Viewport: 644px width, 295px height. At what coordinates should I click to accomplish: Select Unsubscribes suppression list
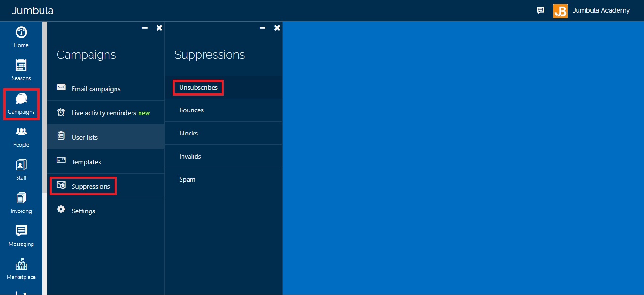[223, 87]
